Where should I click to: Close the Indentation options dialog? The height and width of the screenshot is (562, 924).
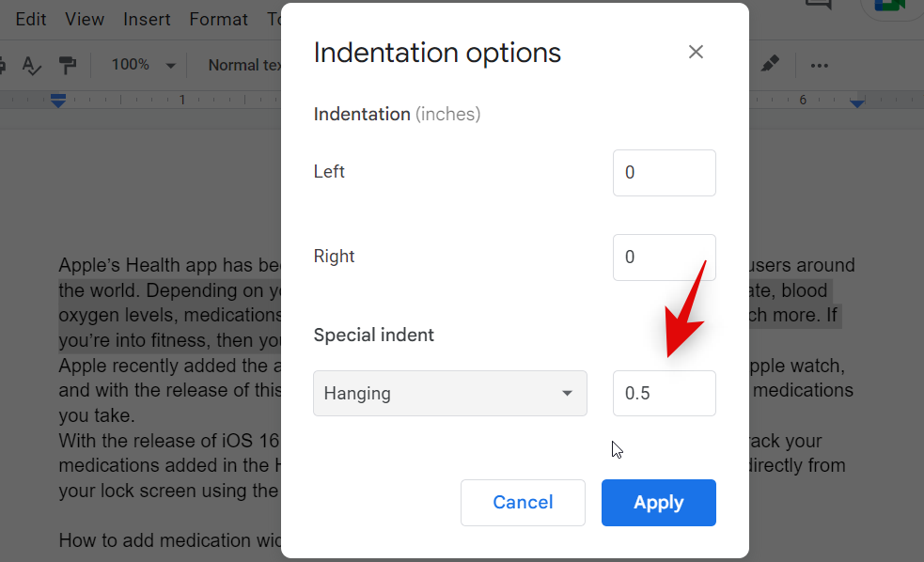tap(696, 53)
